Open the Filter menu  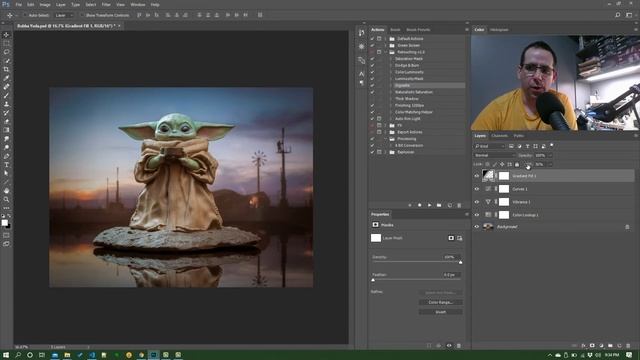click(106, 4)
